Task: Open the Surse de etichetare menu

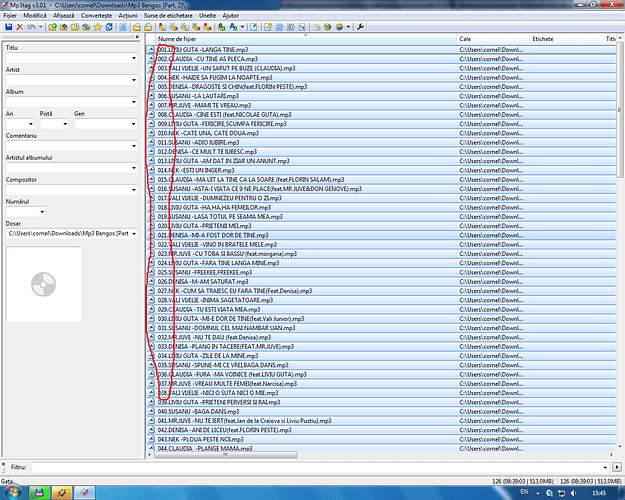Action: pyautogui.click(x=168, y=16)
